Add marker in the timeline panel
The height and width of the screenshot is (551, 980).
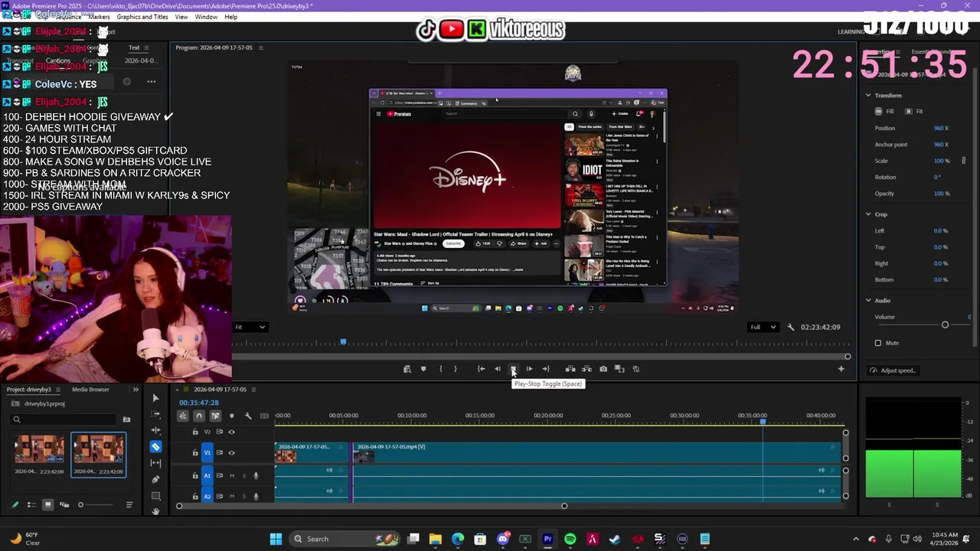(x=231, y=416)
